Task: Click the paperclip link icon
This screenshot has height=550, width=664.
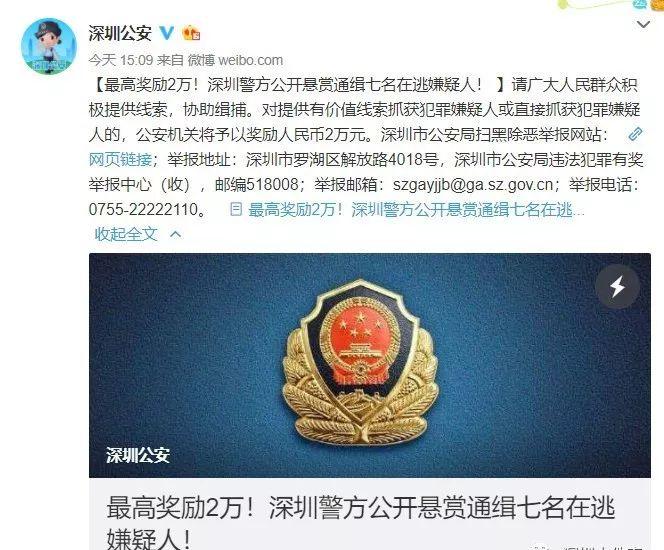Action: [x=635, y=134]
